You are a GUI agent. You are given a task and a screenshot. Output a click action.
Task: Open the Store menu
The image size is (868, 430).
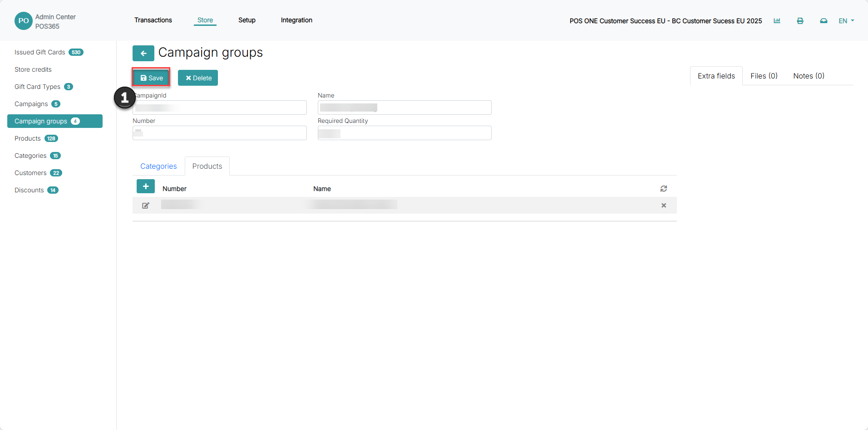tap(205, 20)
